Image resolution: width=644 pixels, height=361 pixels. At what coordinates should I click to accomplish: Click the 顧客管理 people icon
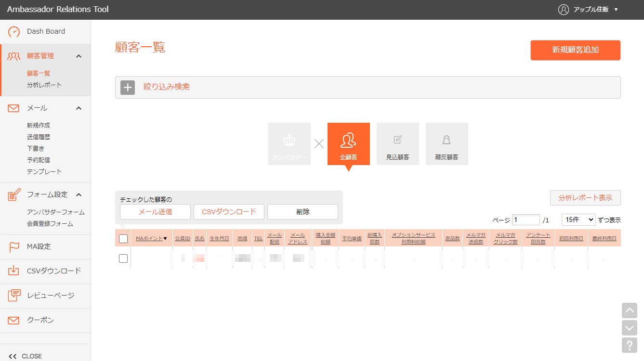tap(14, 56)
